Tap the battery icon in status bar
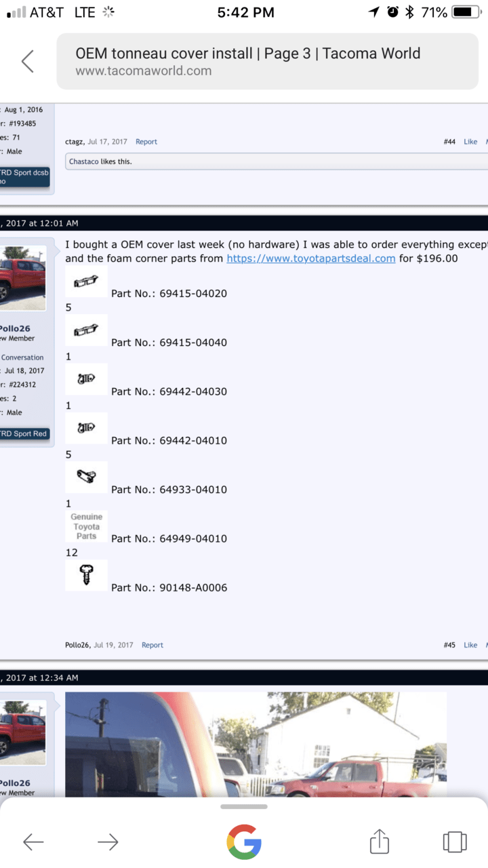Image resolution: width=488 pixels, height=868 pixels. (466, 12)
